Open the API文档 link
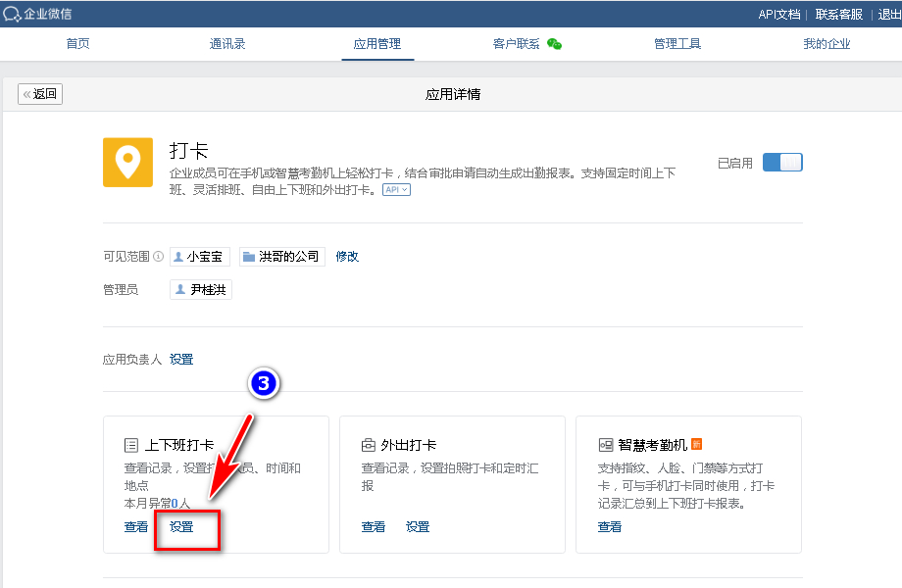 tap(778, 15)
